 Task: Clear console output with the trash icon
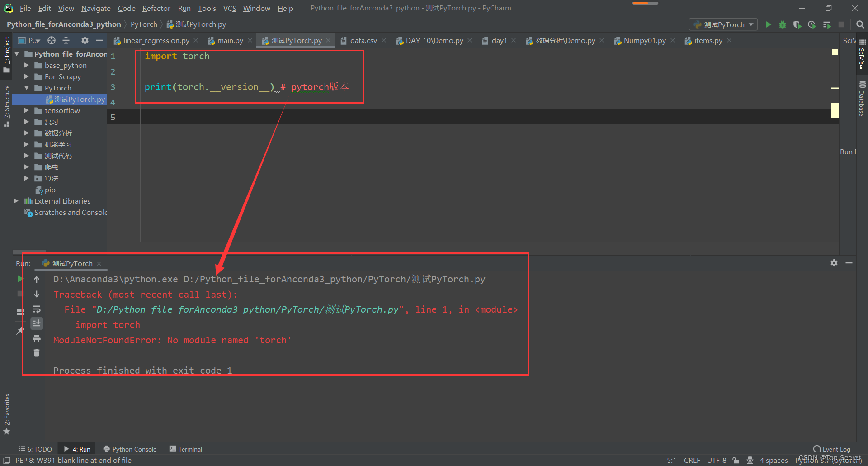(x=37, y=353)
